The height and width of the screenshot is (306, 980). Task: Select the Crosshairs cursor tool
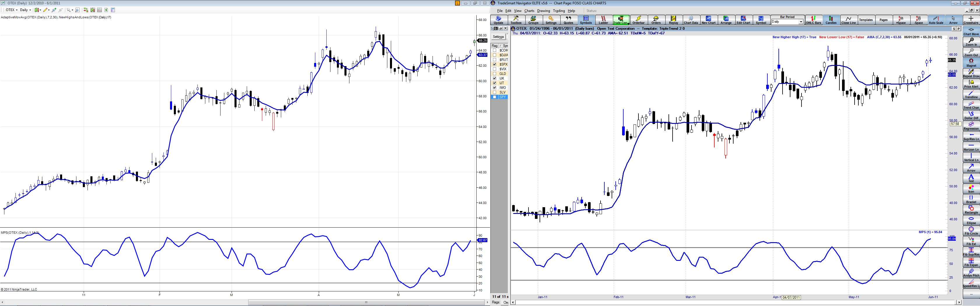pos(971,20)
